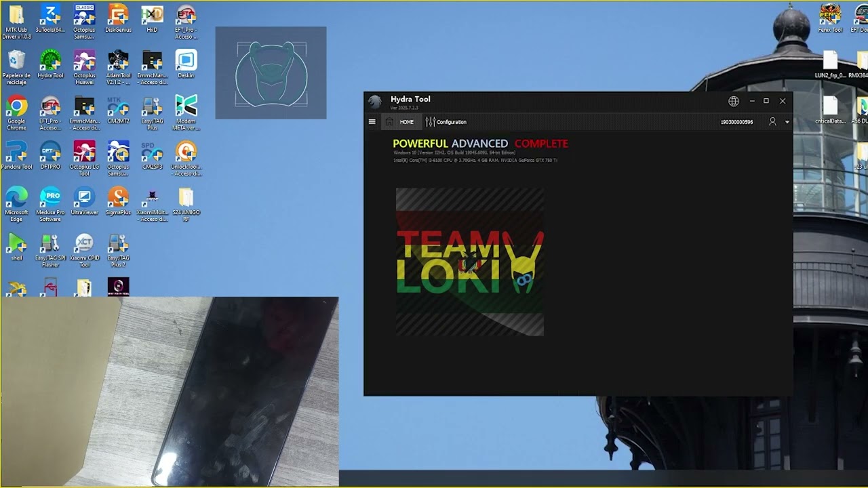Select the AdamTool V2.1.2 shortcut
Image resolution: width=868 pixels, height=488 pixels.
(x=118, y=68)
